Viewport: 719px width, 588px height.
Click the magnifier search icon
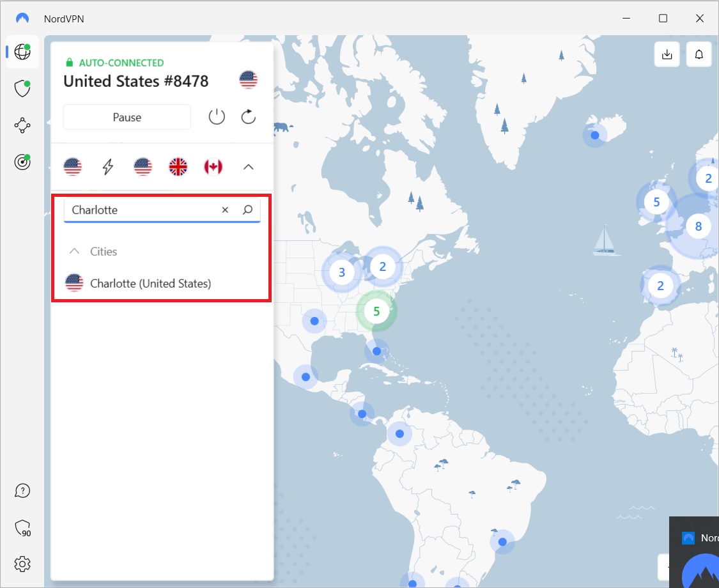(247, 210)
